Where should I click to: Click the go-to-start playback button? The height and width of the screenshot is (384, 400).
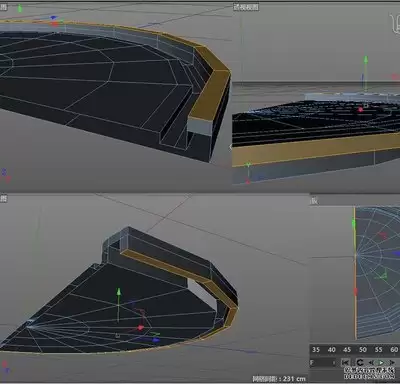345,362
